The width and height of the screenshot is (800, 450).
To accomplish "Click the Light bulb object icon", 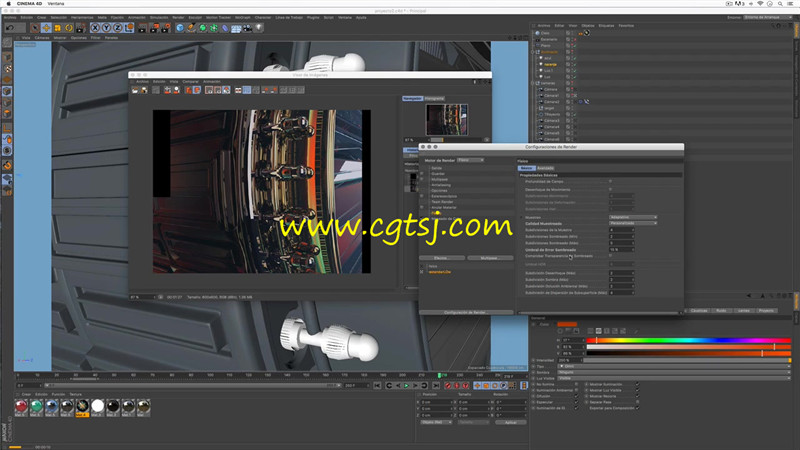I will [x=259, y=28].
